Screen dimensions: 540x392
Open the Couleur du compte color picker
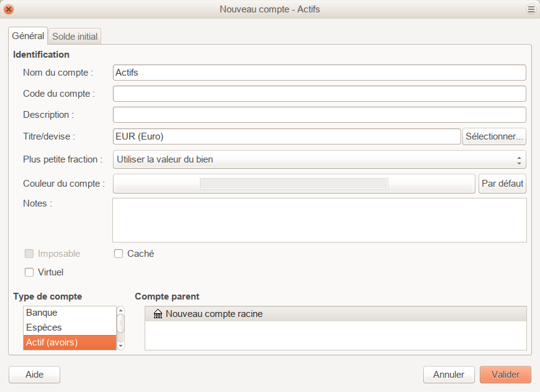point(294,184)
